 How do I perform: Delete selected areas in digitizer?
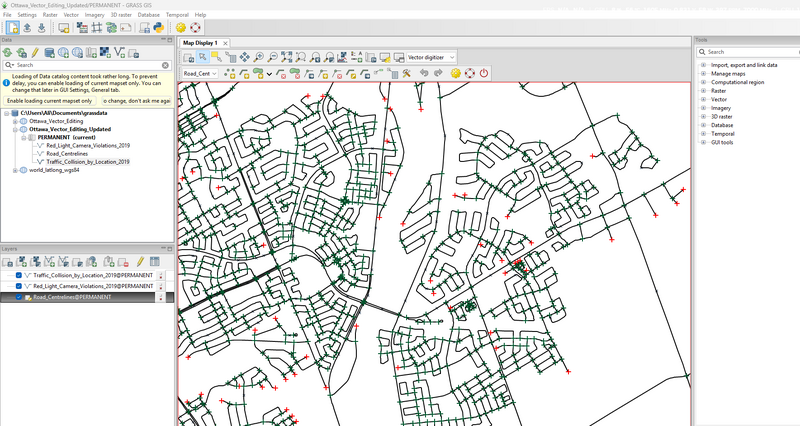[295, 73]
